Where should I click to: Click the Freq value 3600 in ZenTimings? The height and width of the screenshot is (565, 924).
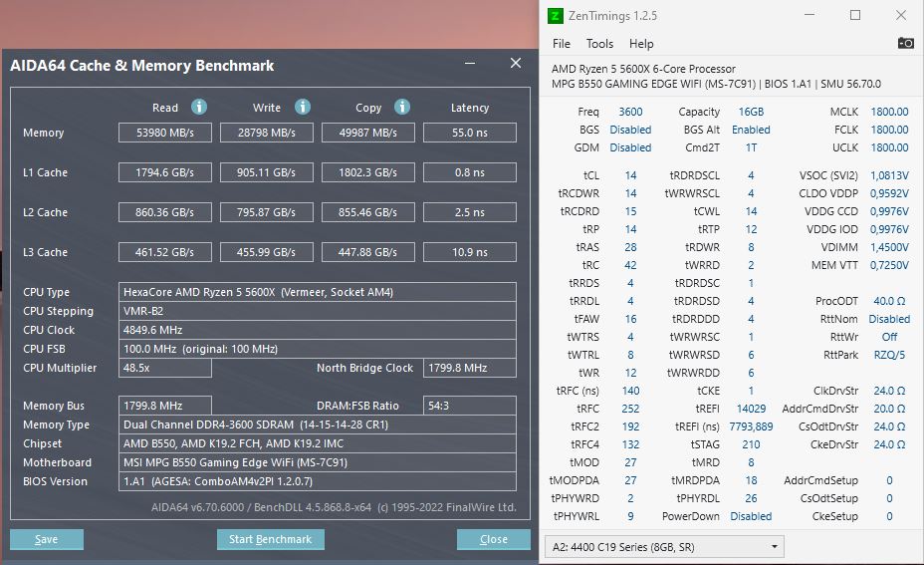[630, 112]
